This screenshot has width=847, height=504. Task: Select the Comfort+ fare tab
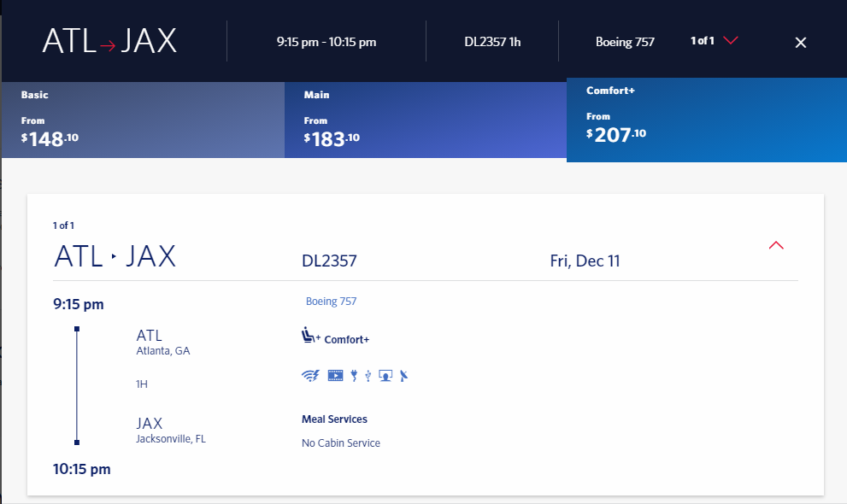point(706,119)
